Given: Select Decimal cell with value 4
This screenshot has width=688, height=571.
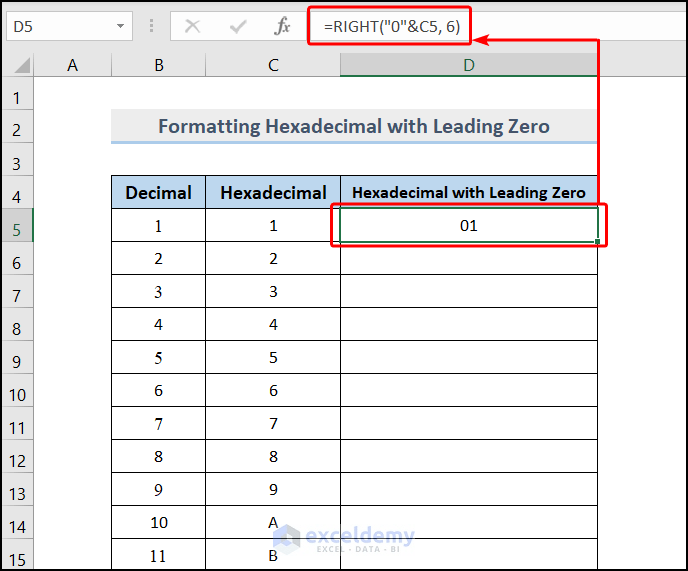Looking at the screenshot, I should [x=158, y=324].
